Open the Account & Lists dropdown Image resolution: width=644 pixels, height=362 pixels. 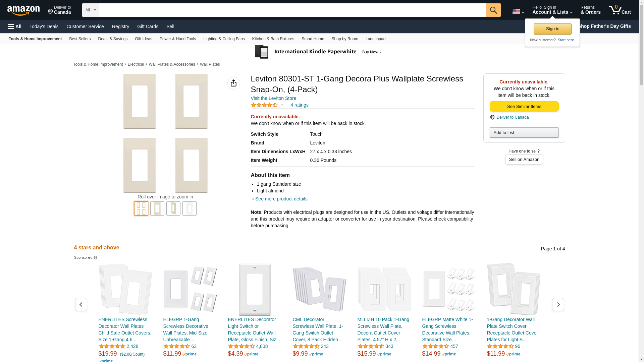click(552, 10)
